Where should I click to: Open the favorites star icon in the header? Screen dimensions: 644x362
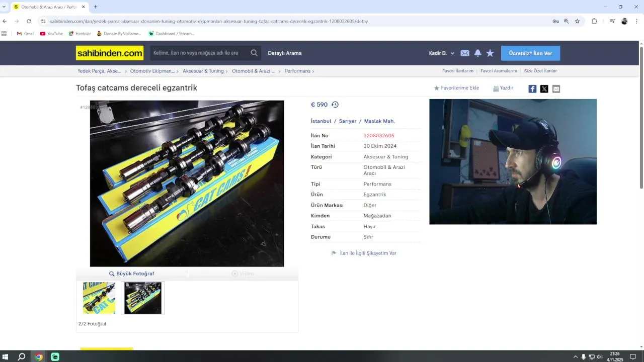coord(490,53)
